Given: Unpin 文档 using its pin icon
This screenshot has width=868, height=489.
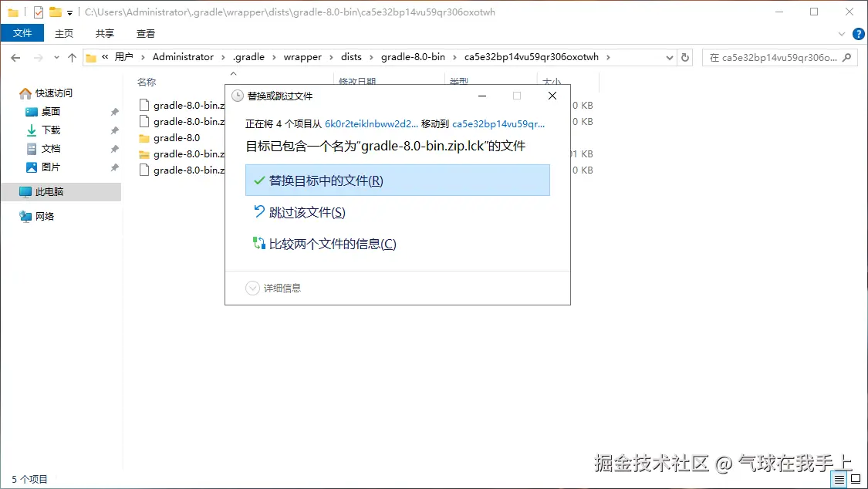Looking at the screenshot, I should point(115,149).
